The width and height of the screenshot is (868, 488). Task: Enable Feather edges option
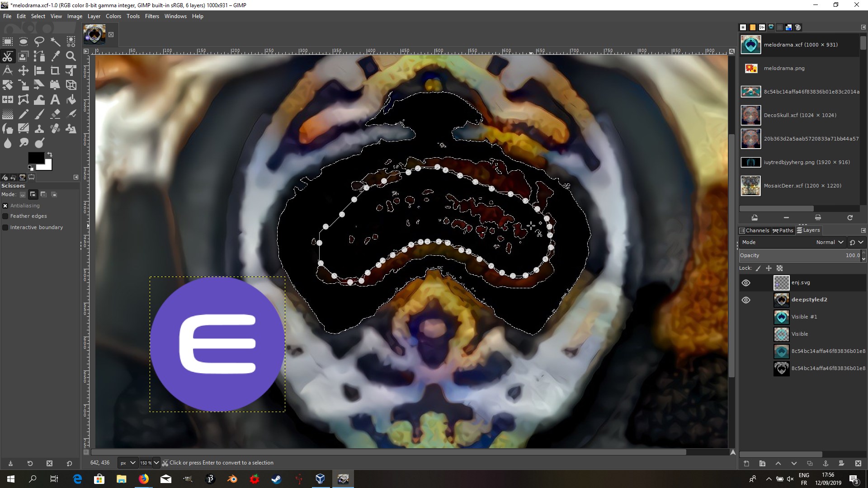tap(5, 216)
